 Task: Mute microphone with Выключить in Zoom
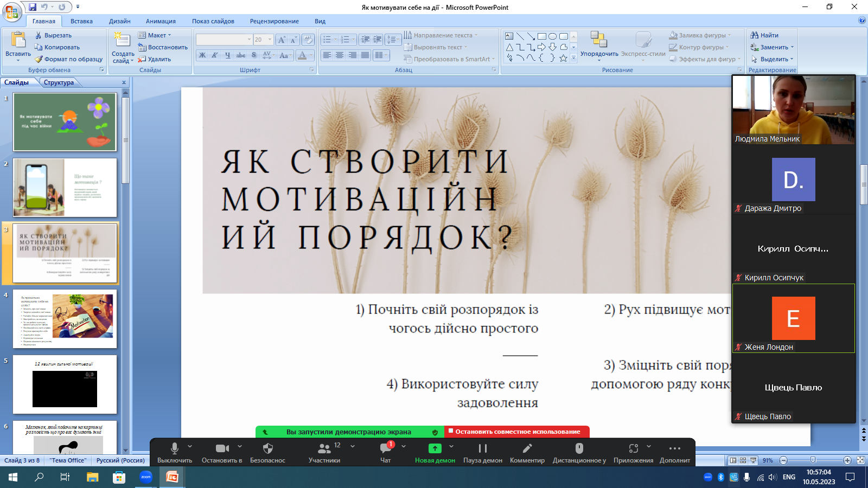(175, 453)
